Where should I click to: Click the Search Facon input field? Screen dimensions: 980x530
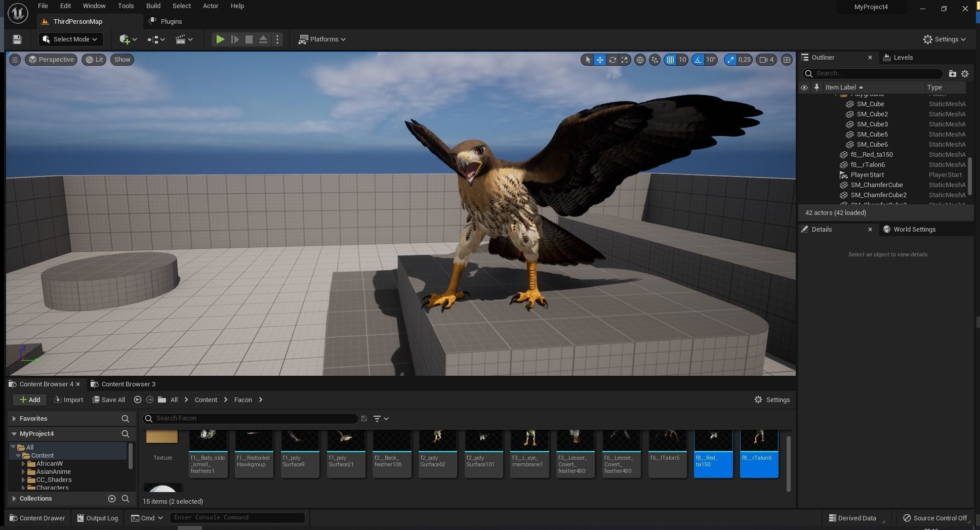[250, 419]
